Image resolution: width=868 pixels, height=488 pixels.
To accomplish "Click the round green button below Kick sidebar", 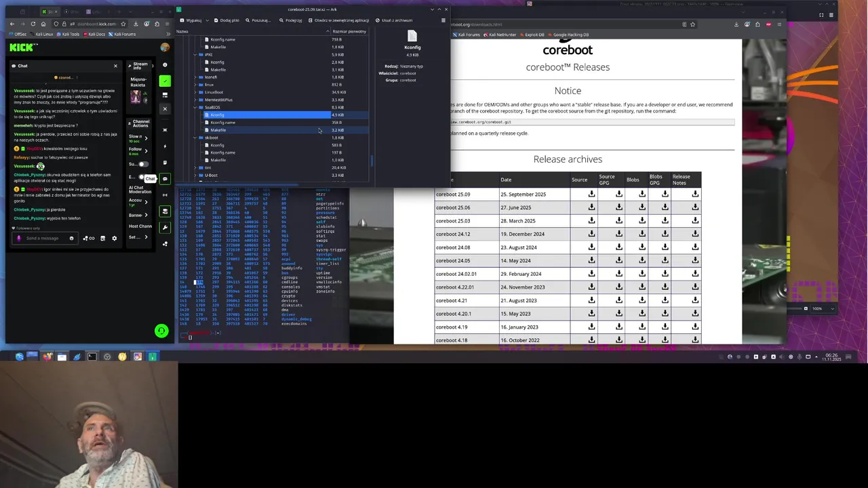I will [161, 331].
